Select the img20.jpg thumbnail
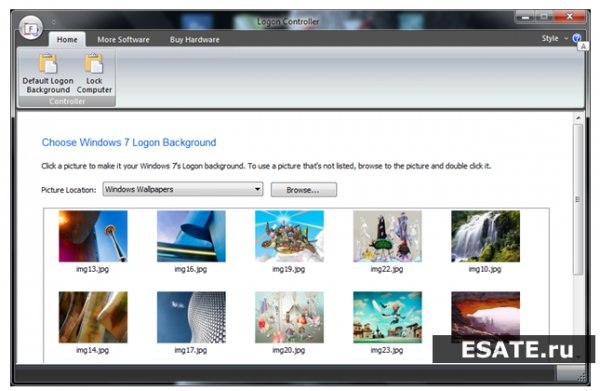 289,317
